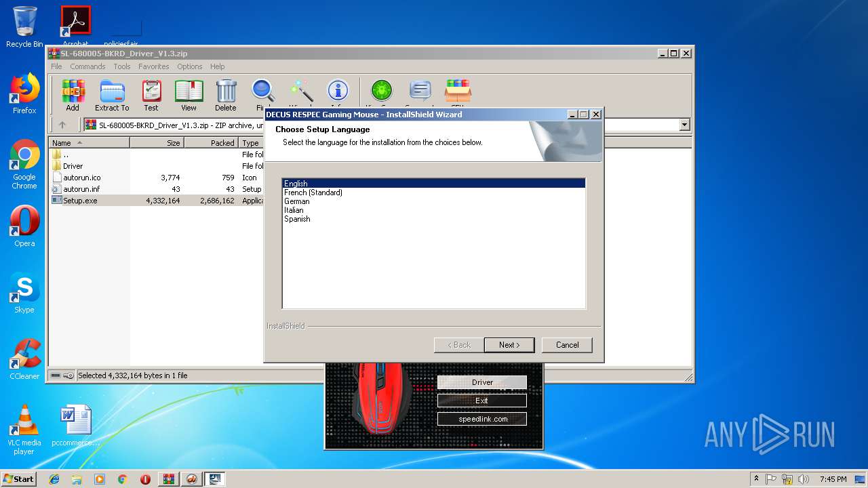Sort by Size column header in WinRAR
Image resolution: width=868 pixels, height=488 pixels.
157,143
